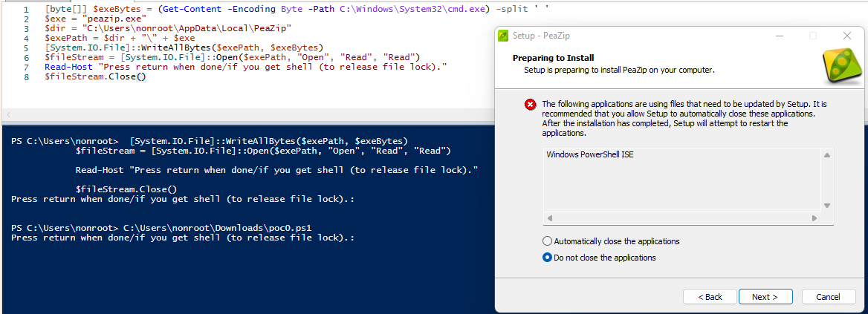
Task: Click left arrow of script editor horizontal scrollbar
Action: pos(7,114)
